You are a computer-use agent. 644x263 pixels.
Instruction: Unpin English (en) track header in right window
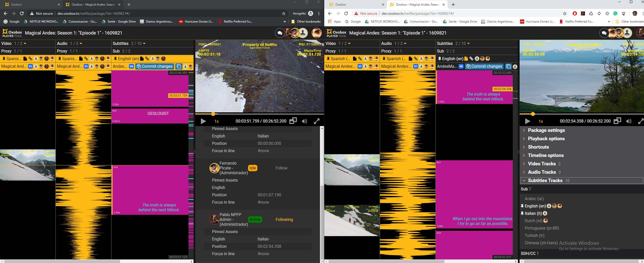pos(440,59)
